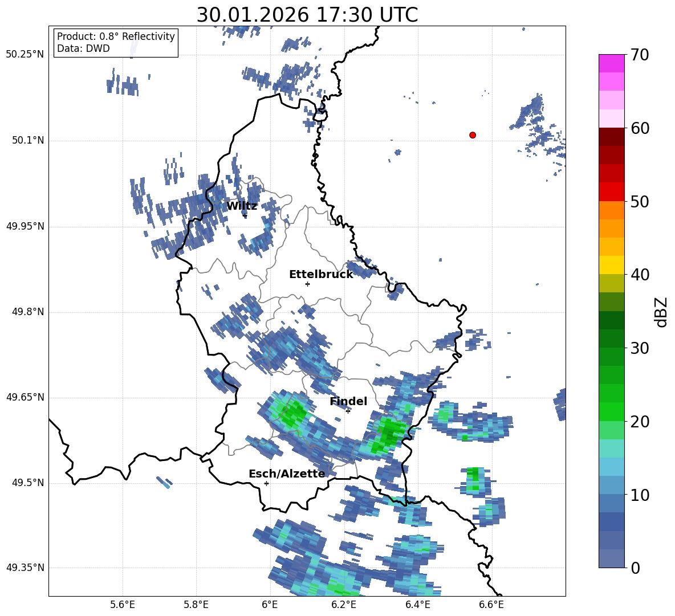Click the 6.6°E longitude label

click(491, 605)
